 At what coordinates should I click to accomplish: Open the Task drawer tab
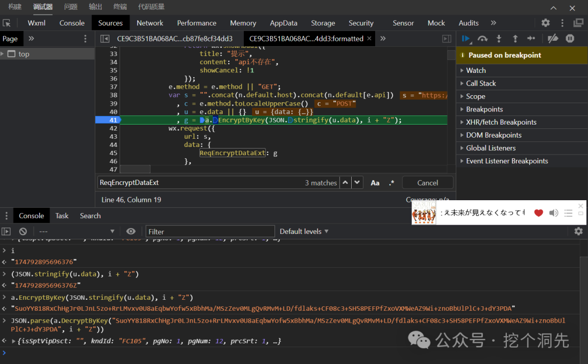tap(62, 215)
